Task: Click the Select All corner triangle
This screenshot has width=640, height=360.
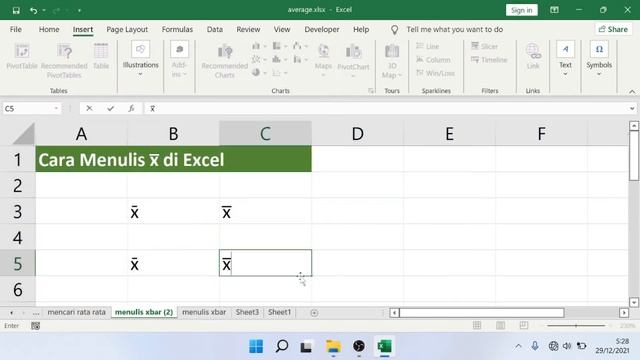Action: (x=24, y=134)
